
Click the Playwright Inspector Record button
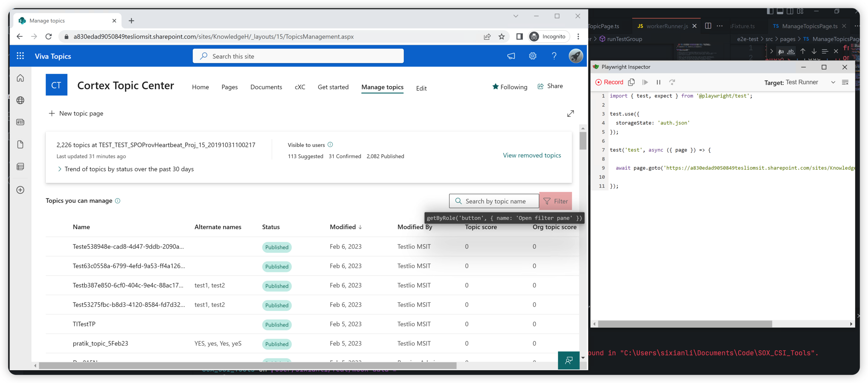(609, 82)
